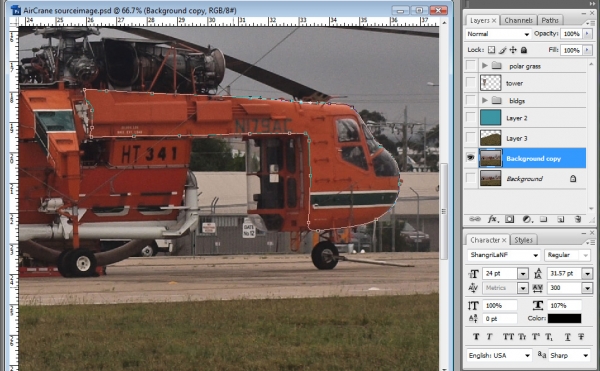The image size is (600, 371).
Task: Open the layer style fx menu
Action: coord(492,219)
